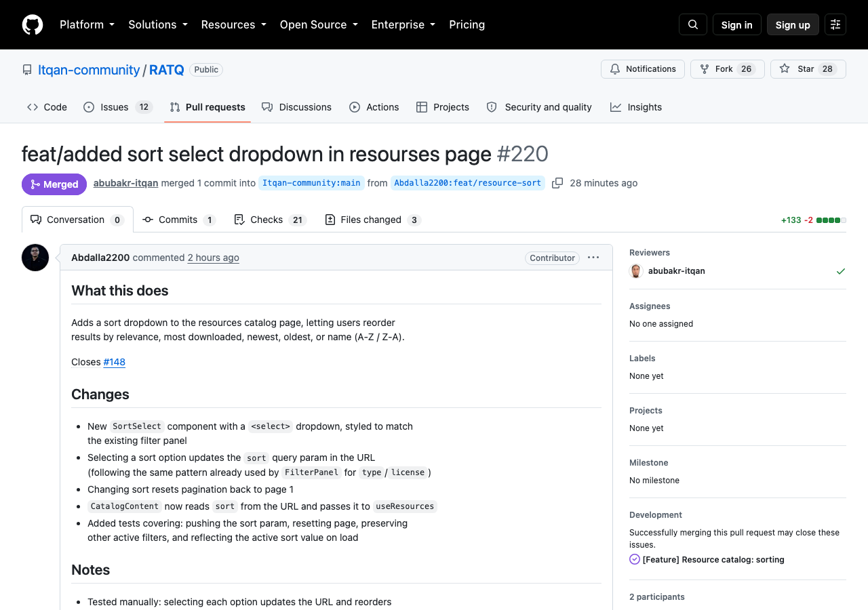Image resolution: width=868 pixels, height=610 pixels.
Task: Open the Pull requests tab
Action: (x=208, y=107)
